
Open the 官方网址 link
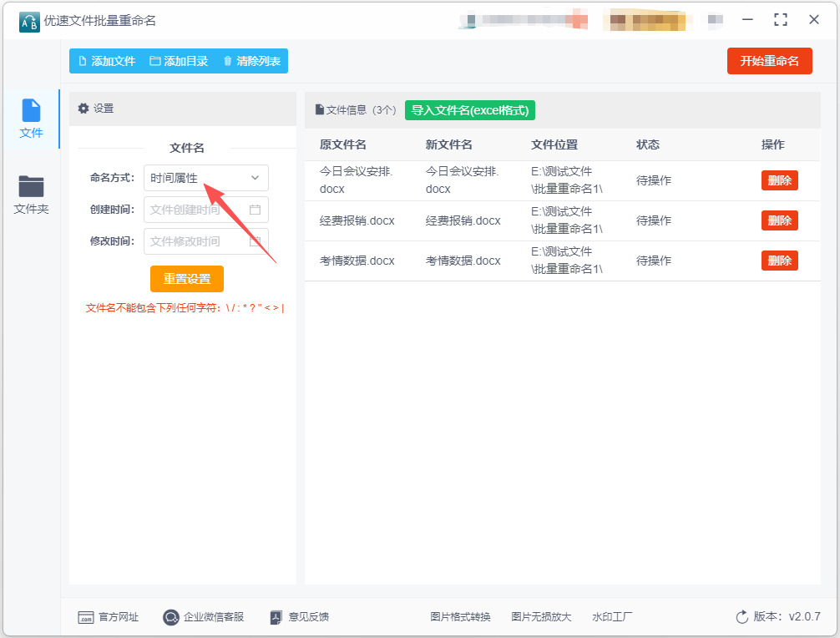[119, 617]
